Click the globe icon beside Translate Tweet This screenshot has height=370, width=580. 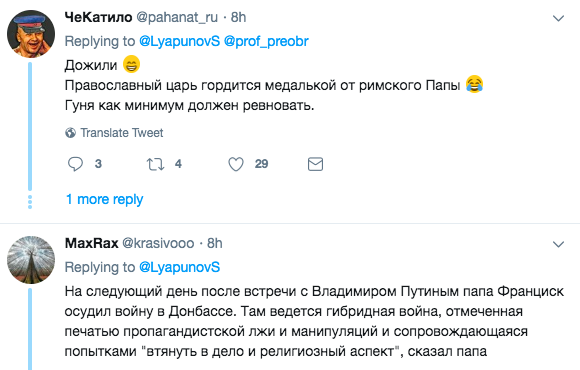[x=70, y=132]
